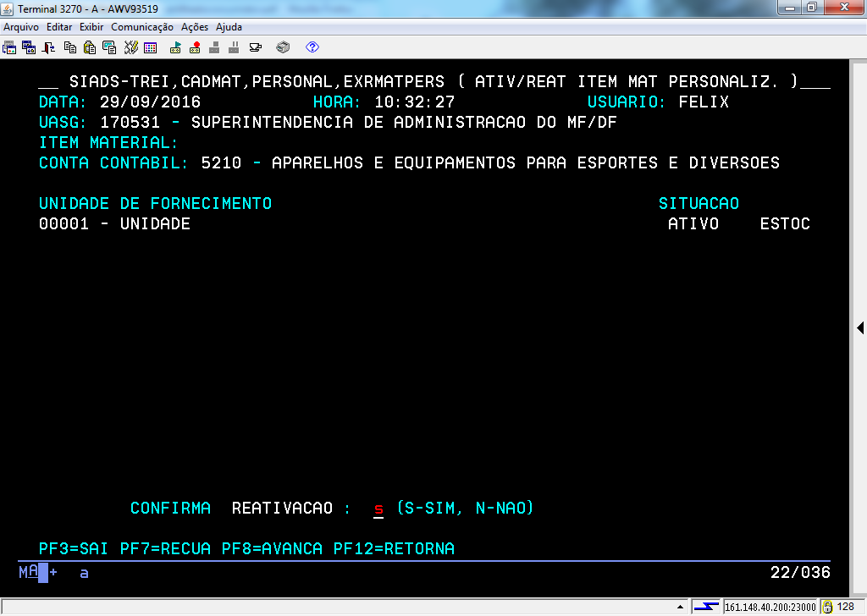Click the SITUACAO column header
867x616 pixels.
point(699,203)
